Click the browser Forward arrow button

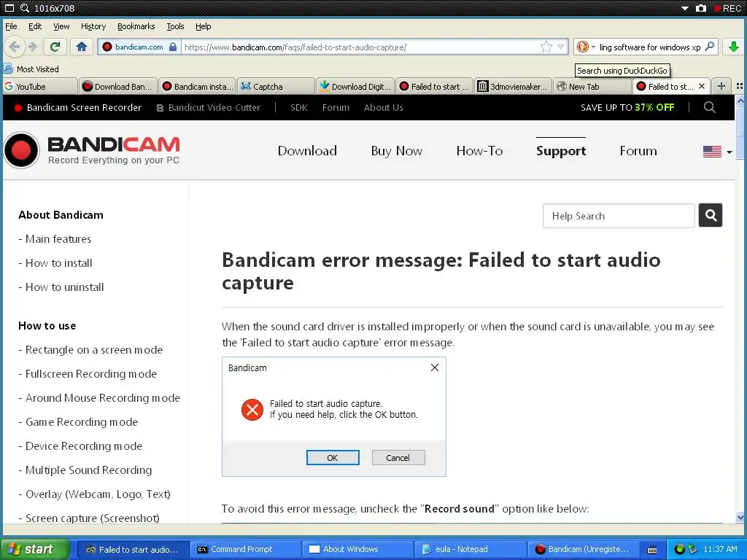[x=32, y=47]
